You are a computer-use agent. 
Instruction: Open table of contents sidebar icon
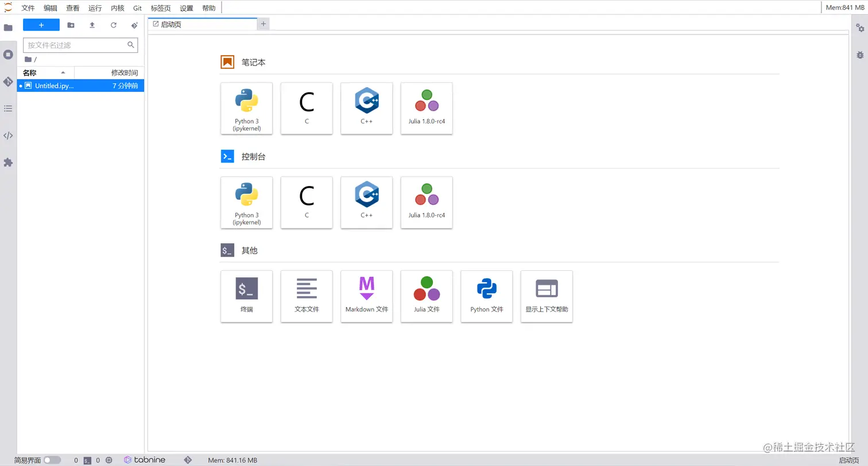click(x=8, y=108)
